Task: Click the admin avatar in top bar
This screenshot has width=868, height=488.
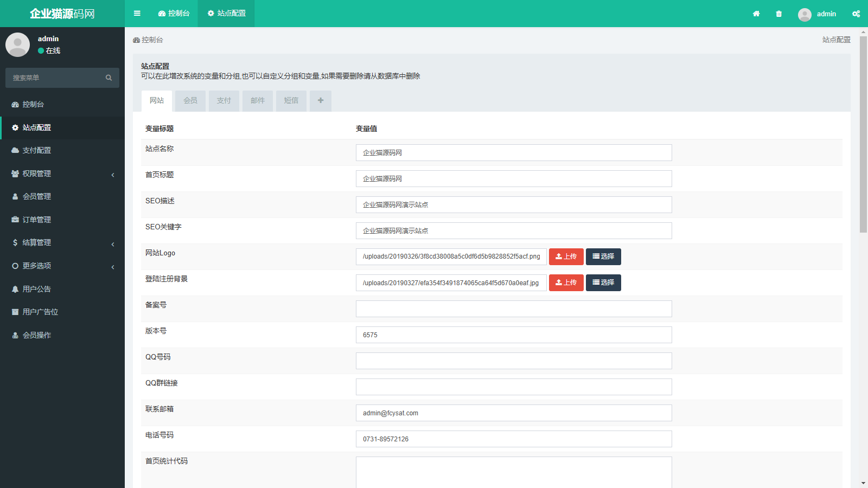Action: coord(805,14)
